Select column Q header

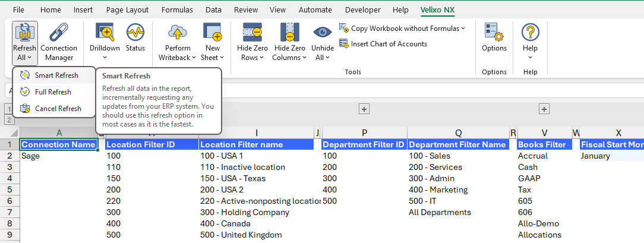coord(458,133)
